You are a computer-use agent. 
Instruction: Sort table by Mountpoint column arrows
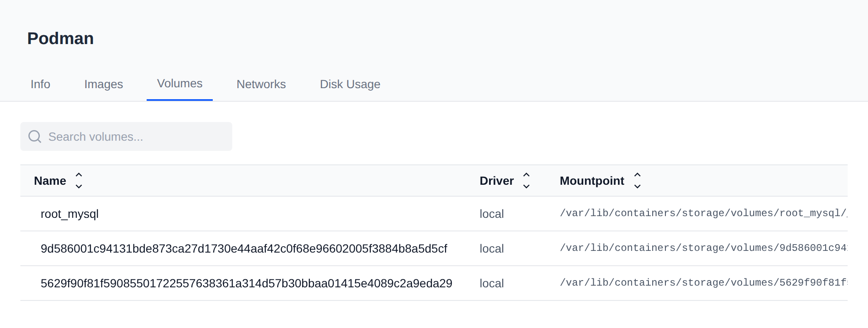pyautogui.click(x=637, y=181)
